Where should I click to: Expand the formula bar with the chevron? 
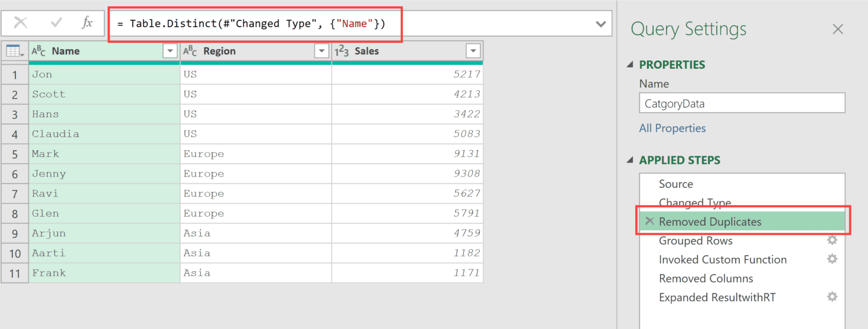pos(601,23)
